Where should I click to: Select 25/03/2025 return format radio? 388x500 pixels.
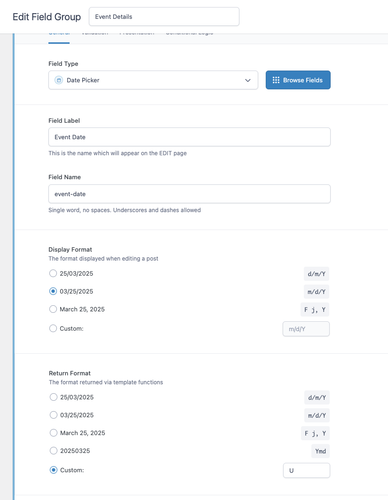click(53, 397)
